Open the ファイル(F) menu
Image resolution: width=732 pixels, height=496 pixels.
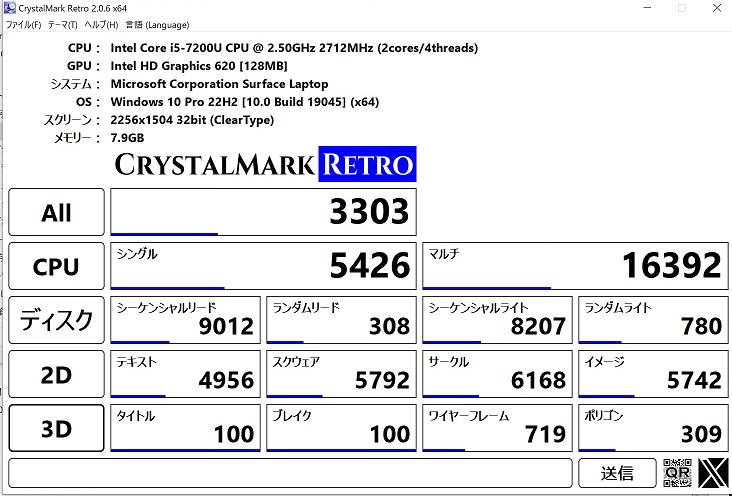[x=23, y=24]
